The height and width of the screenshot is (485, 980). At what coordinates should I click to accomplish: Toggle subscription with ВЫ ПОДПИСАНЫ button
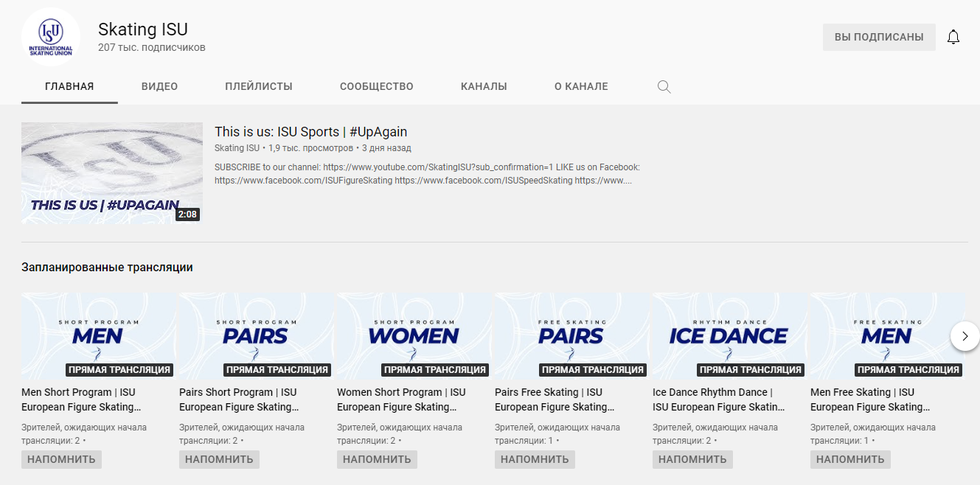tap(878, 38)
